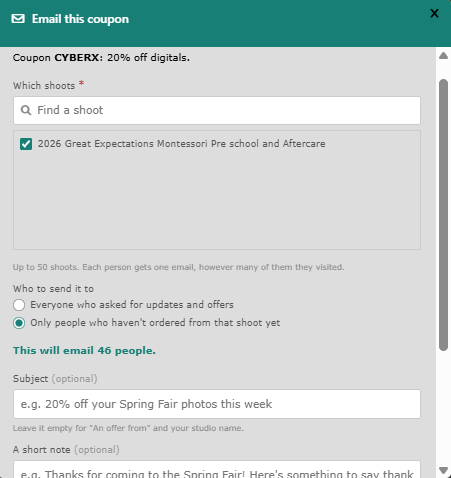This screenshot has width=451, height=478.
Task: Uncheck 2026 Great Expectations Montessori shoot checkbox
Action: click(x=26, y=144)
